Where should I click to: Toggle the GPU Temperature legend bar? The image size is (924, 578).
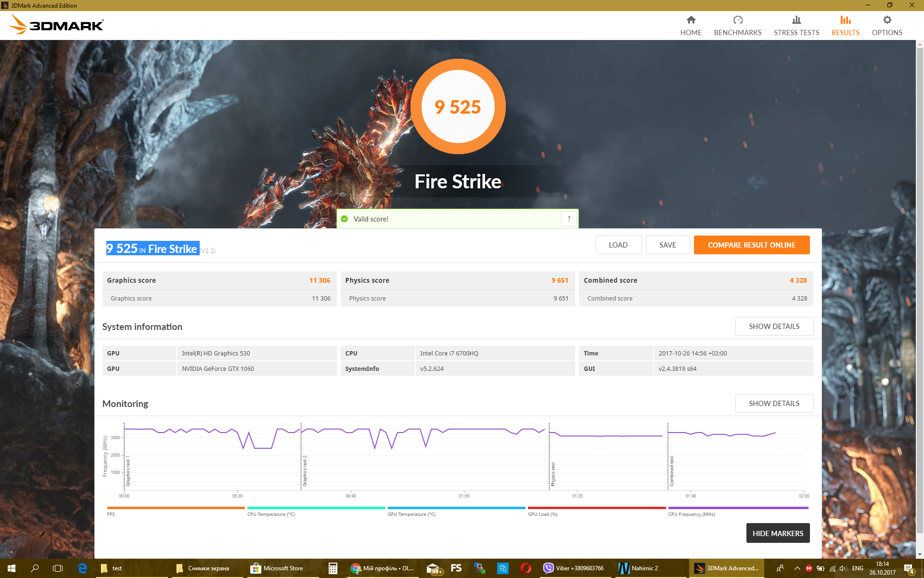(x=456, y=508)
